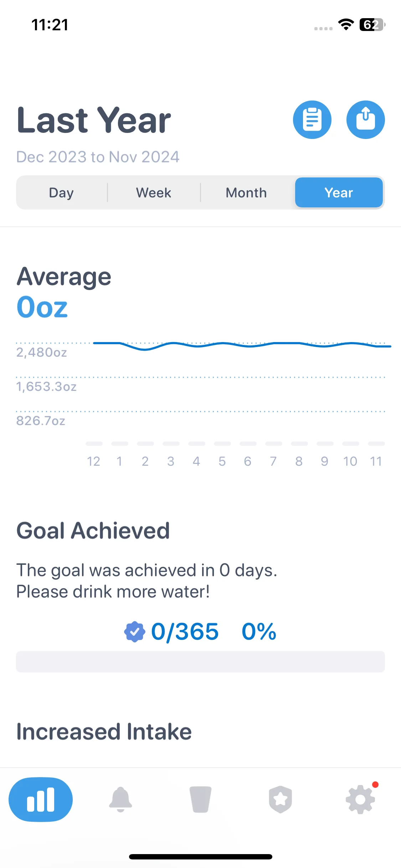The width and height of the screenshot is (401, 868).
Task: Switch to the Day view
Action: point(61,192)
